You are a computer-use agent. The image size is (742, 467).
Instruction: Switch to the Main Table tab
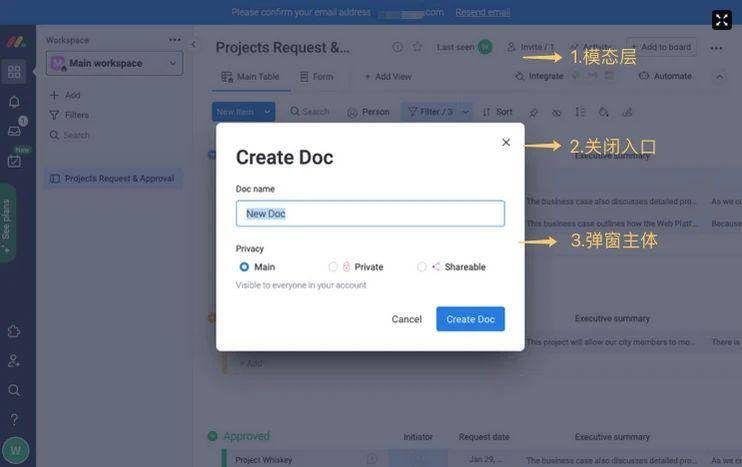(x=250, y=77)
